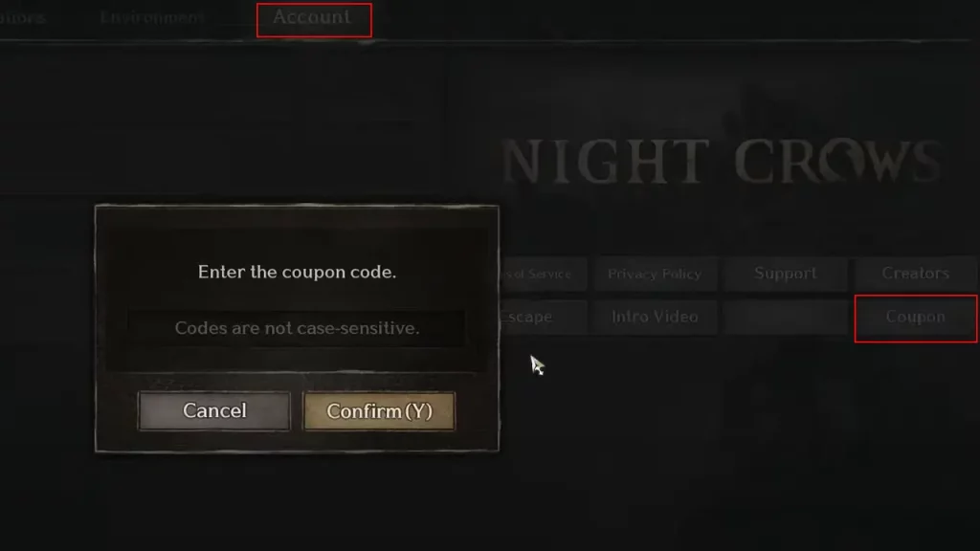Viewport: 980px width, 551px height.
Task: Cancel the coupon code dialog
Action: point(214,411)
